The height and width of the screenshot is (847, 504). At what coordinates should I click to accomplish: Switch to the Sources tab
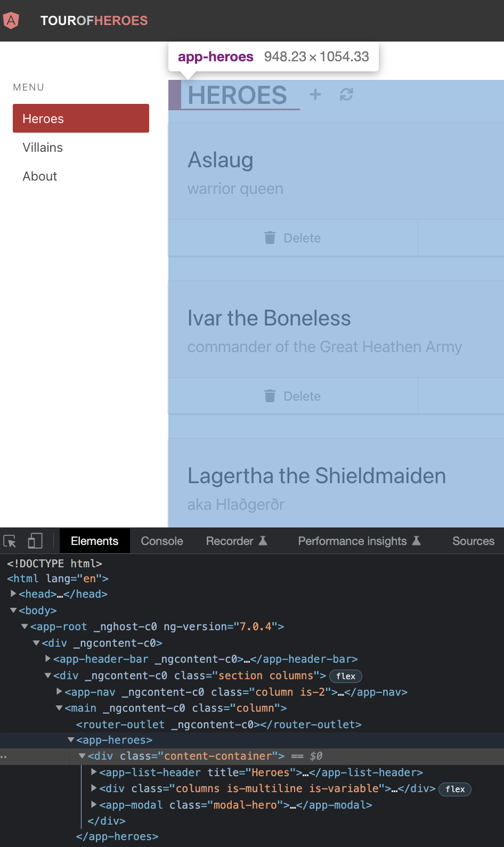click(473, 541)
